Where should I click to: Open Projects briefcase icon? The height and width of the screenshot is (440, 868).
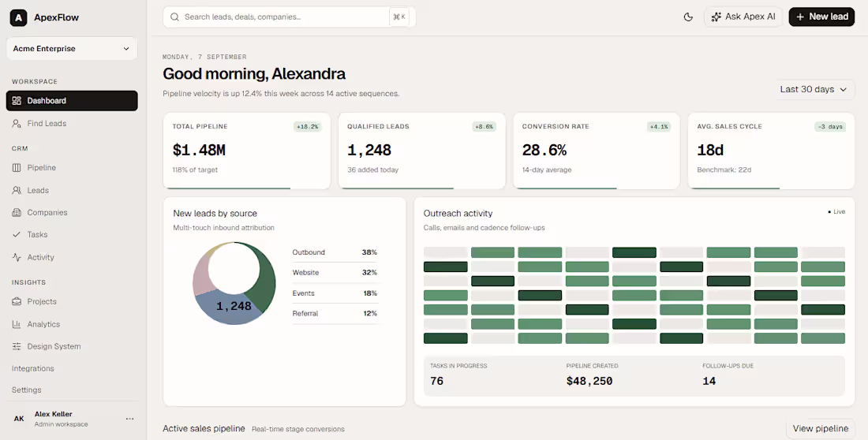coord(17,302)
